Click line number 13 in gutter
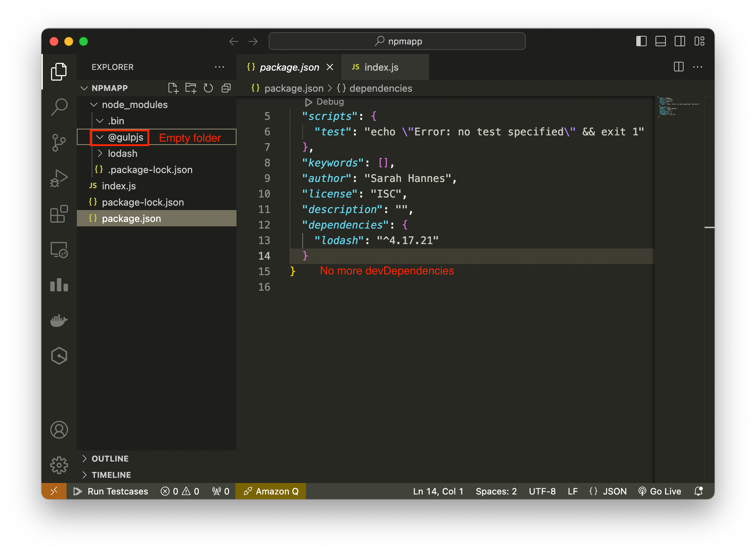756x554 pixels. (x=264, y=240)
